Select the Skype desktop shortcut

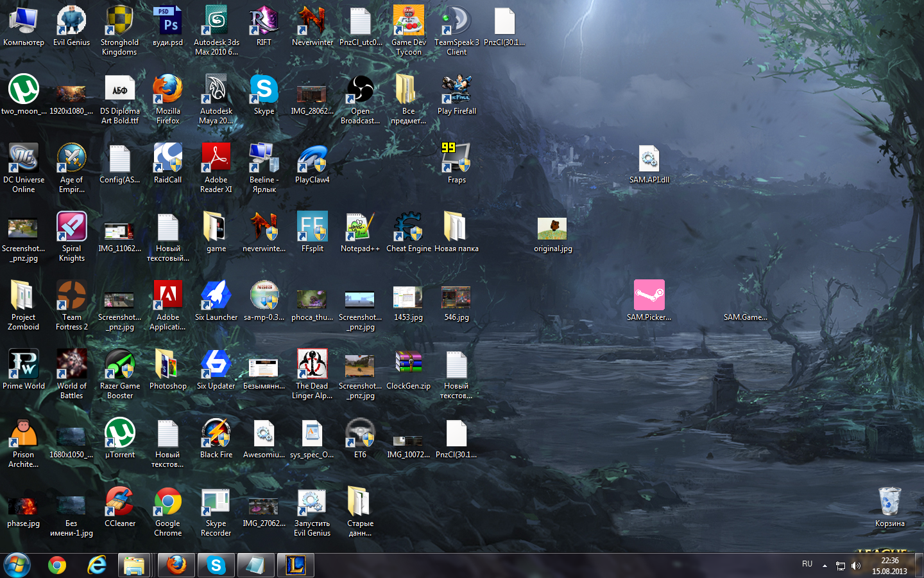[264, 94]
